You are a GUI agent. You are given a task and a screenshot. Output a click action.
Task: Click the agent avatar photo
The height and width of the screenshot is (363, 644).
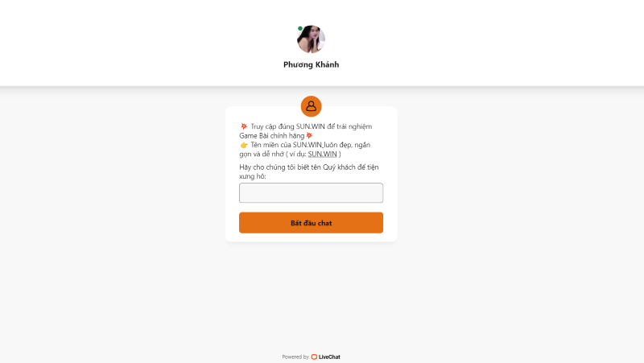coord(311,39)
